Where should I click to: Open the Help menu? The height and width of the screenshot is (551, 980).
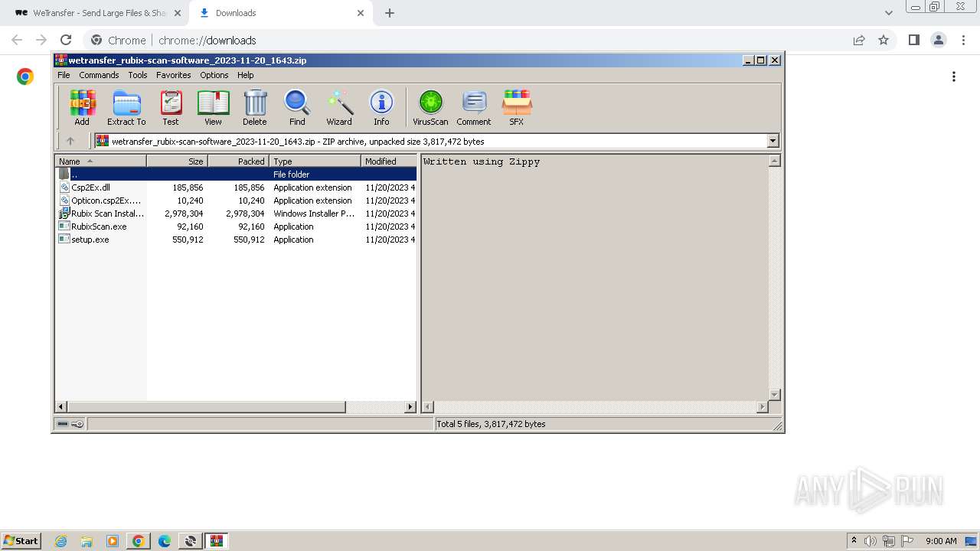pos(246,75)
